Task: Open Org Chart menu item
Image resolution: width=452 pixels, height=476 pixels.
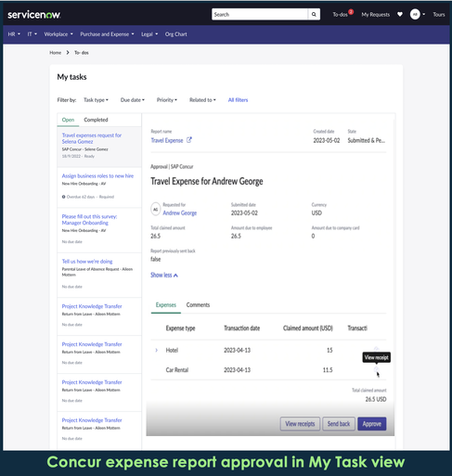Action: coord(175,34)
